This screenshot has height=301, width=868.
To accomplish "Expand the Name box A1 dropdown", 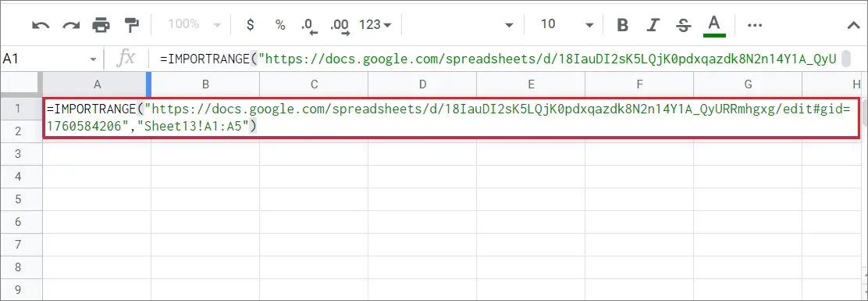I will point(92,59).
